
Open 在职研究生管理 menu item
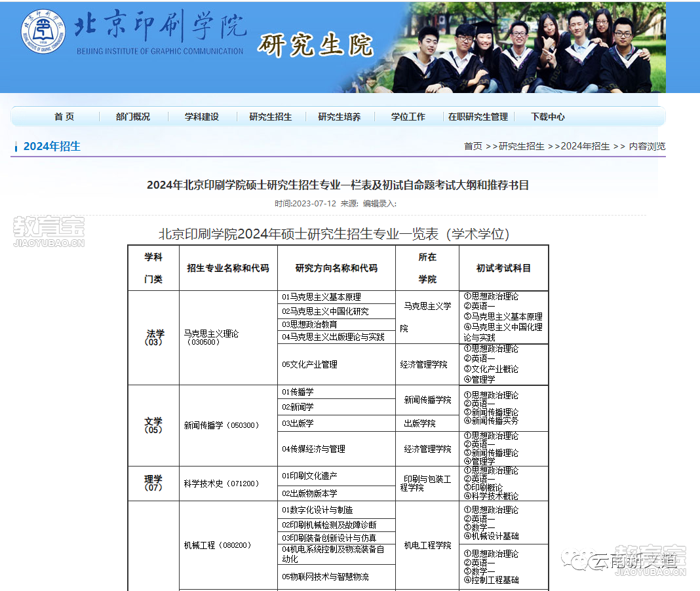pyautogui.click(x=478, y=117)
